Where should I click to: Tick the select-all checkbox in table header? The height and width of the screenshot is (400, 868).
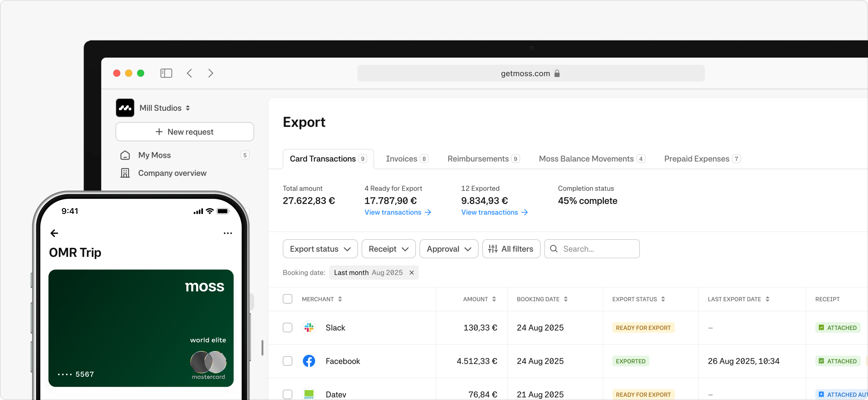point(287,299)
